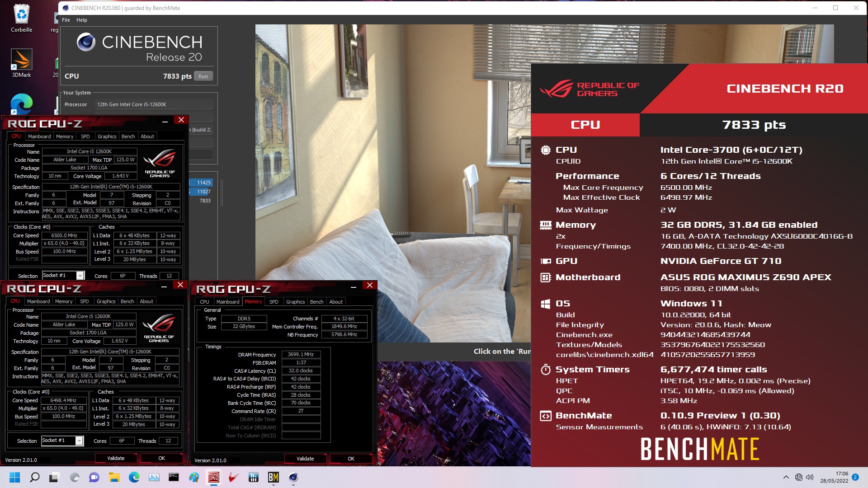Image resolution: width=868 pixels, height=488 pixels.
Task: Switch to BenchMate BM taskbar icon
Action: [273, 477]
